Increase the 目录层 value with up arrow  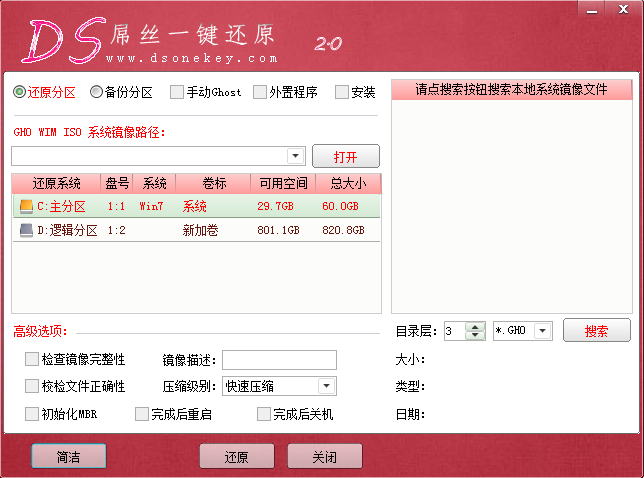(x=475, y=327)
